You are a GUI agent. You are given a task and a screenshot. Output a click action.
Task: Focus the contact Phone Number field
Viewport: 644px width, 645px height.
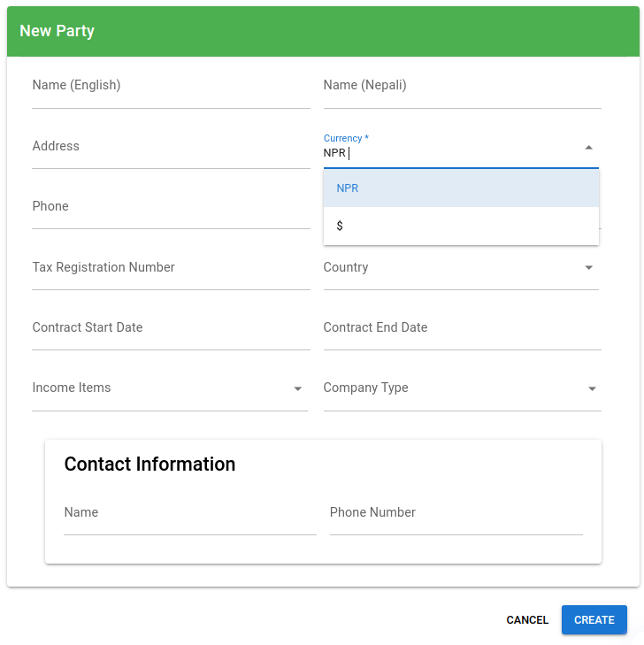pos(456,514)
